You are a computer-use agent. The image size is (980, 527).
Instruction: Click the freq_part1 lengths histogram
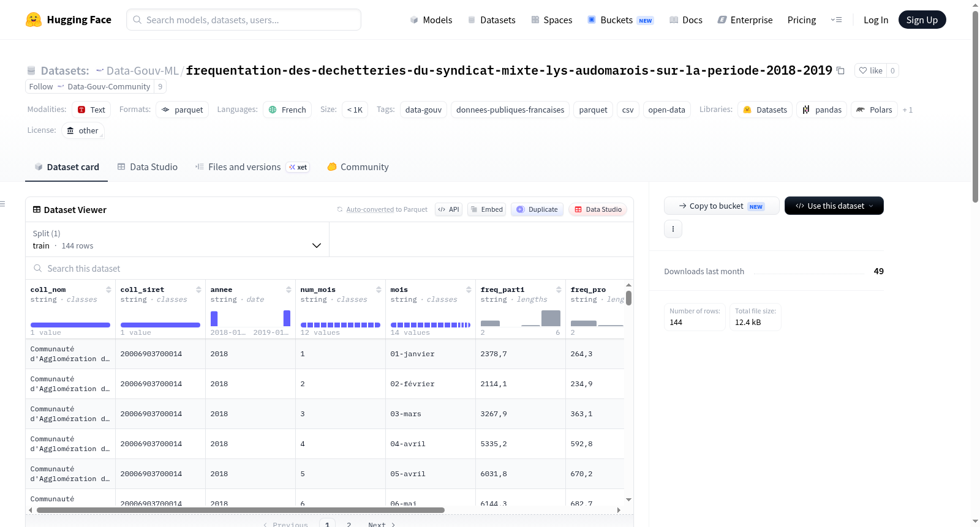coord(521,318)
